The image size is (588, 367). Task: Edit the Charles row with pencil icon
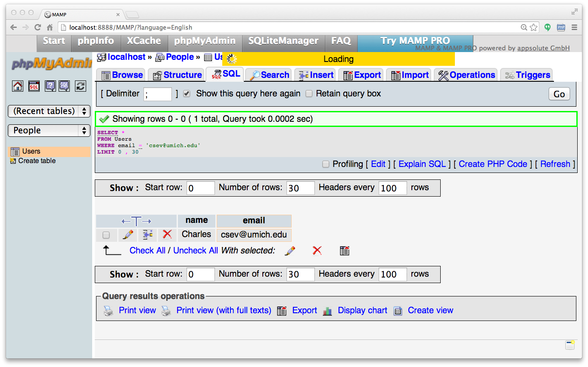[128, 234]
